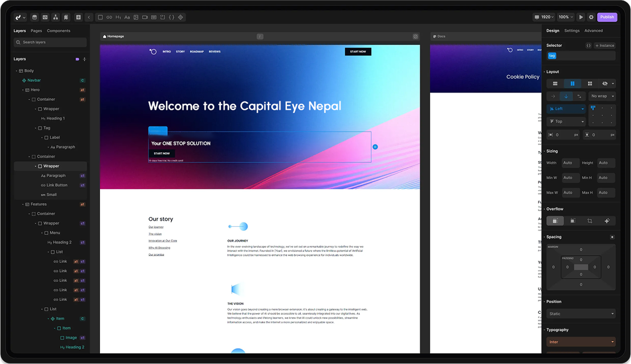Click the preview play button
This screenshot has height=364, width=631.
[581, 17]
